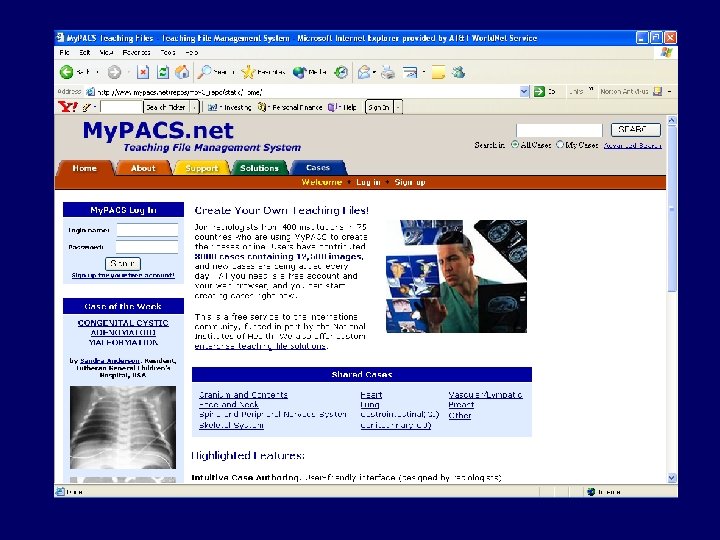The image size is (720, 540).
Task: Click the Forward arrow button
Action: point(114,72)
